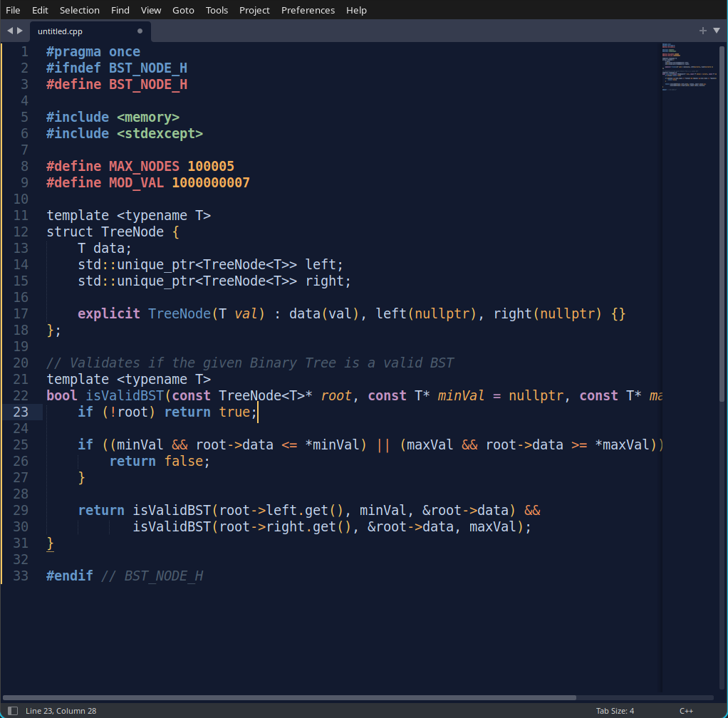Click the unsaved-changes dot on untitled.cpp tab
Viewport: 728px width, 718px height.
(140, 31)
